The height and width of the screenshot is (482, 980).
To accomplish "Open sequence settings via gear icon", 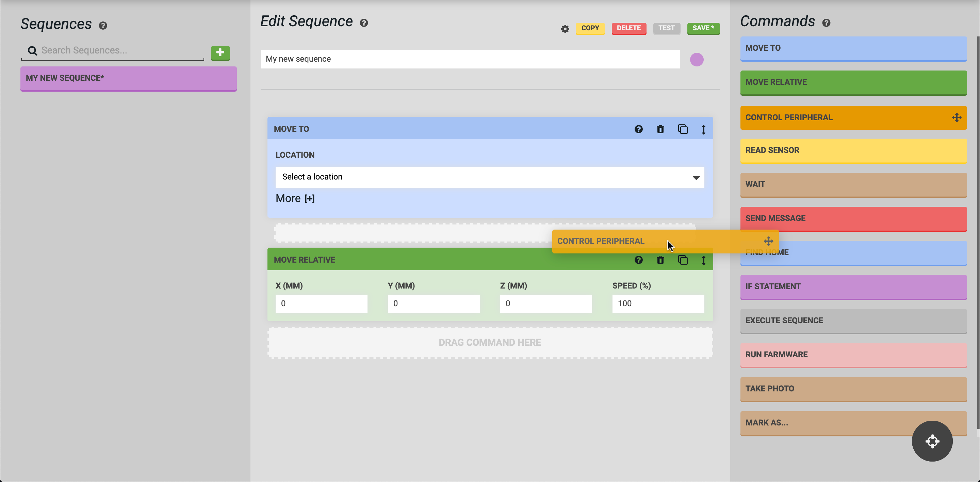I will point(565,29).
